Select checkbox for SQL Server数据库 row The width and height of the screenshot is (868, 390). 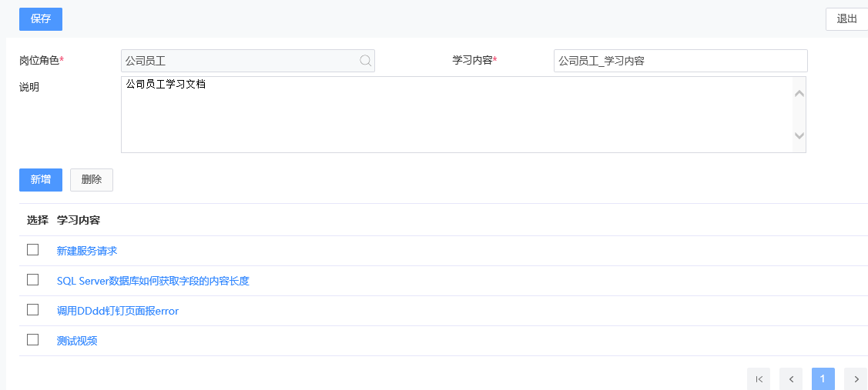point(32,280)
